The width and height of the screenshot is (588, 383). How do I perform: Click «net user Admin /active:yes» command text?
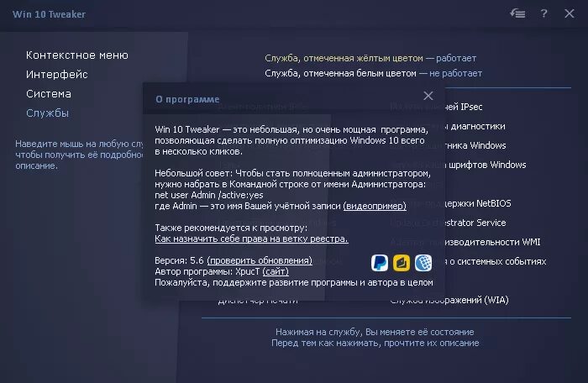tap(209, 195)
